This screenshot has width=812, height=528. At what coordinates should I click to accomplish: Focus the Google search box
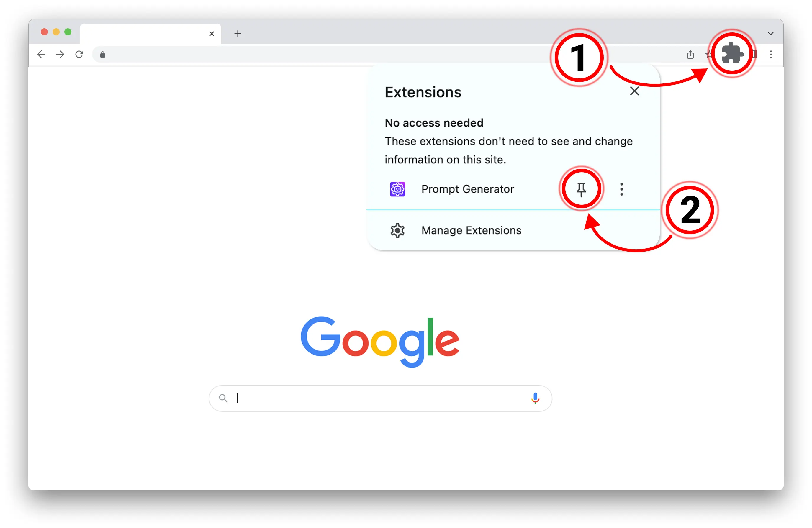pyautogui.click(x=380, y=398)
